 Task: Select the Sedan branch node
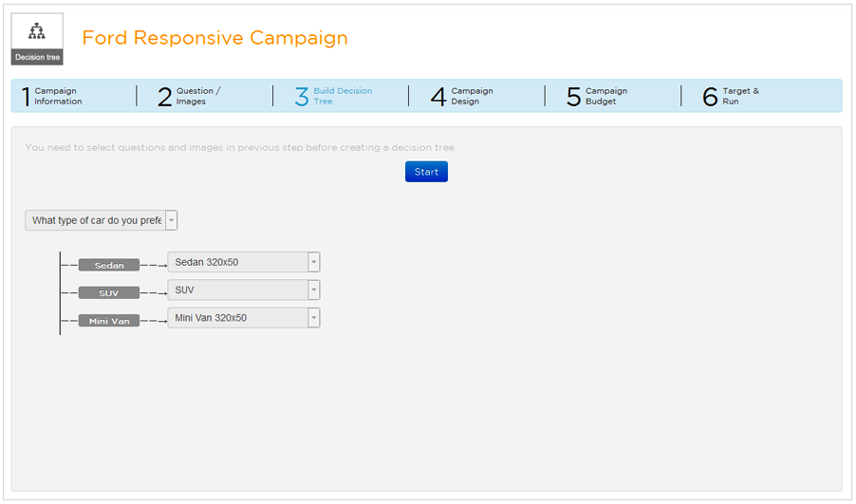(x=109, y=266)
